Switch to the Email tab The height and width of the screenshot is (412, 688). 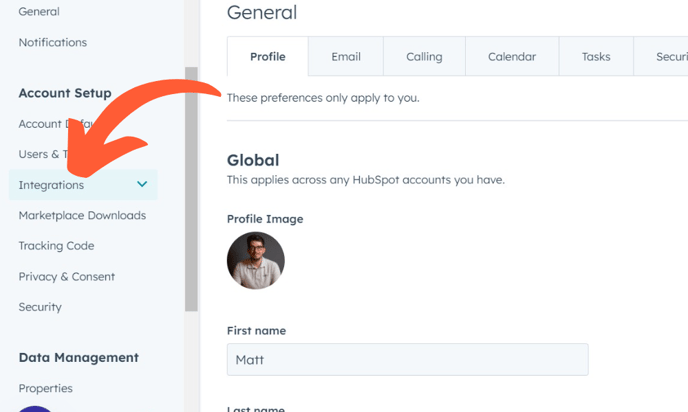coord(346,57)
